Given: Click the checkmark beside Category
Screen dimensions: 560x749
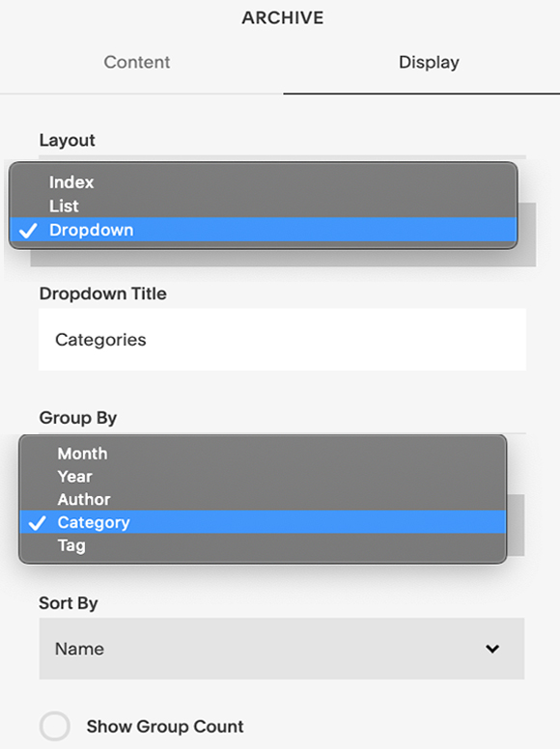Looking at the screenshot, I should [38, 523].
